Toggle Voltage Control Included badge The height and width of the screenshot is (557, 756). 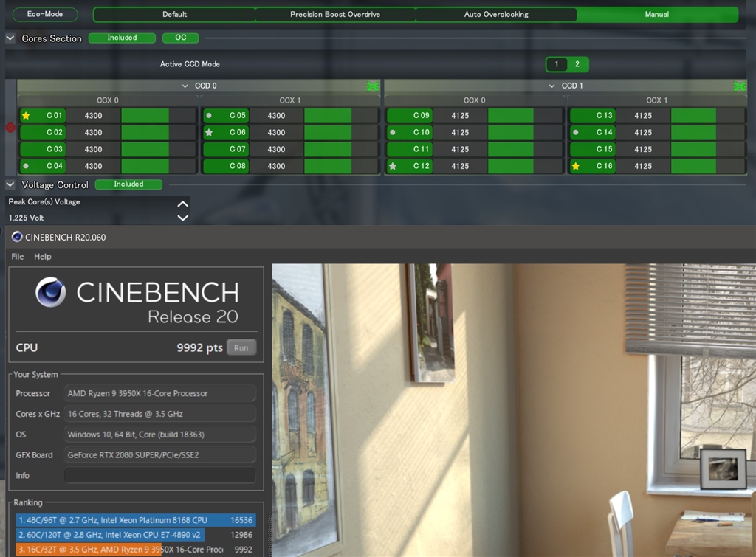pyautogui.click(x=128, y=184)
